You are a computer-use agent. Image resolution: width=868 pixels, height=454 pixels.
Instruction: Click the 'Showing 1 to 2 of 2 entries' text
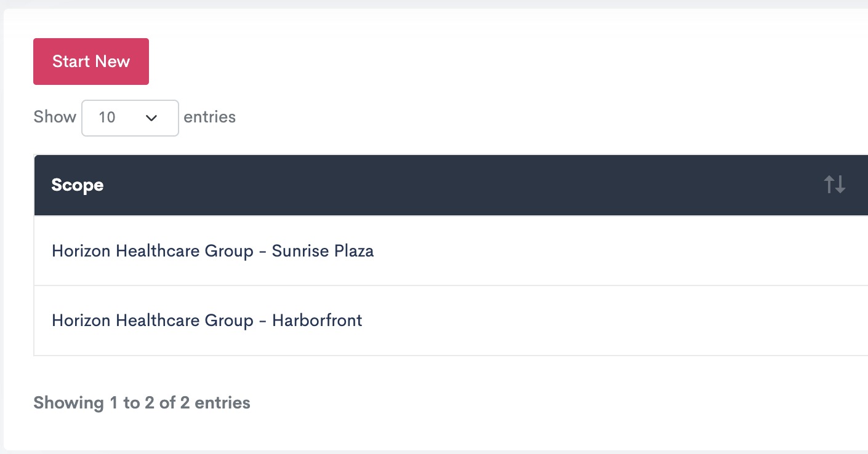click(x=142, y=403)
